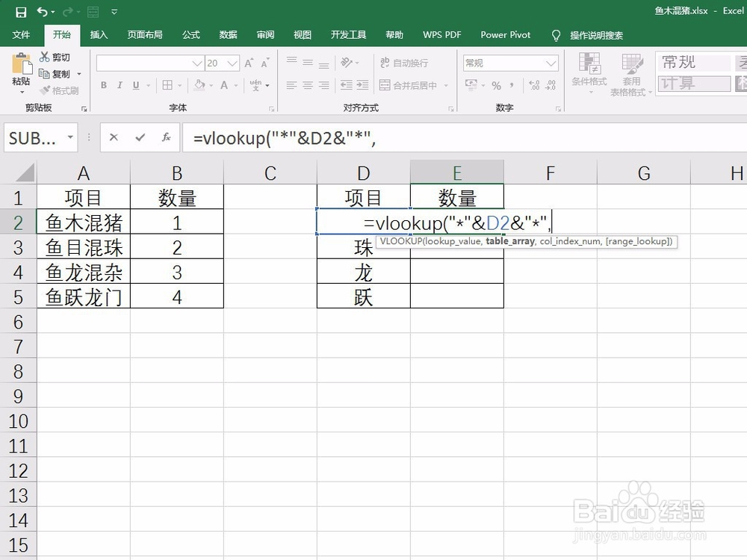Cancel formula entry with the × button
Image resolution: width=747 pixels, height=560 pixels.
pos(113,137)
